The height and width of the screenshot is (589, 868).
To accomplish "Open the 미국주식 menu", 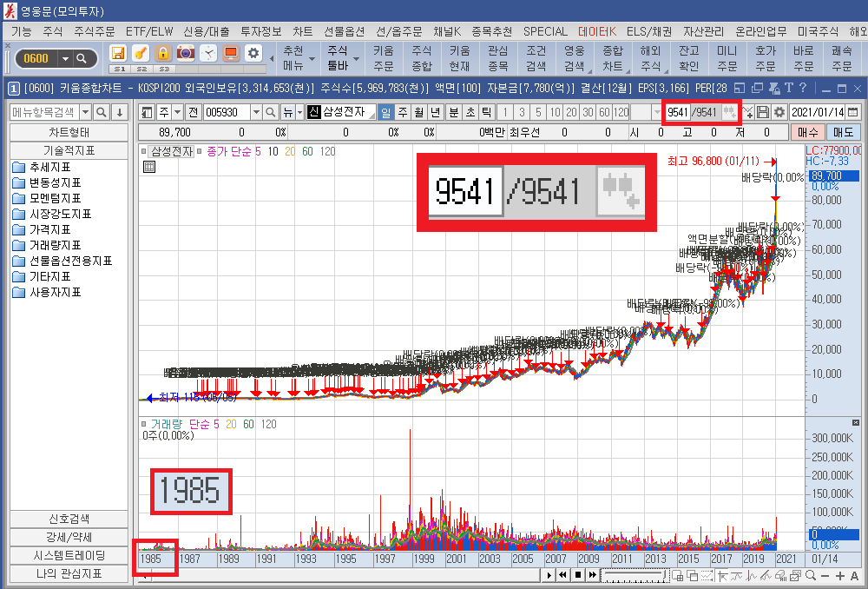I will 818,31.
